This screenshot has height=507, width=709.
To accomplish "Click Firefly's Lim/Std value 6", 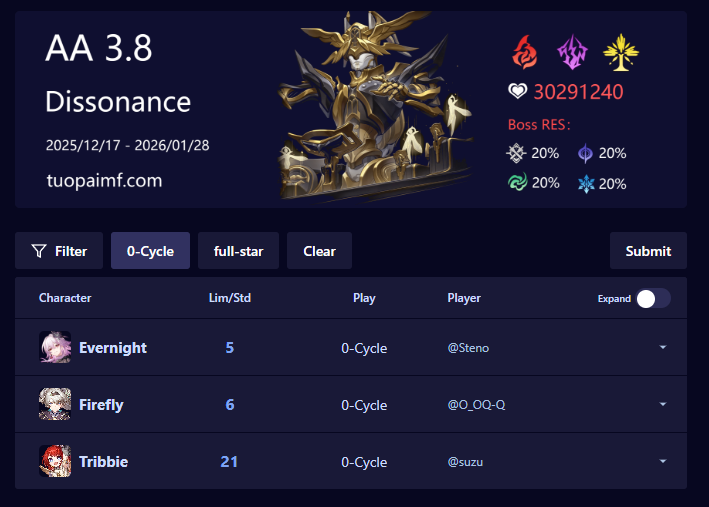I will pos(230,404).
